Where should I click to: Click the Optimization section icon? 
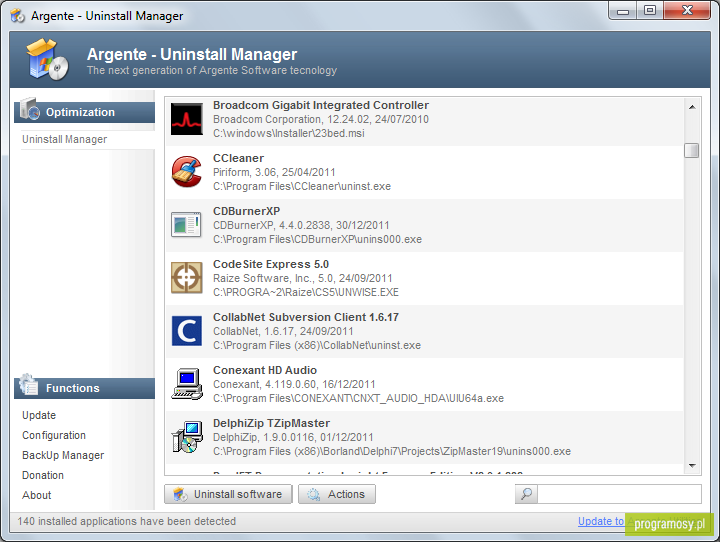[29, 109]
